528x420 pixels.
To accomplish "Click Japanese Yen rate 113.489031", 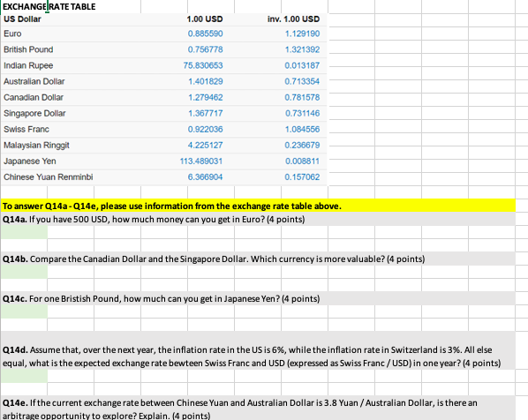I will coord(201,161).
